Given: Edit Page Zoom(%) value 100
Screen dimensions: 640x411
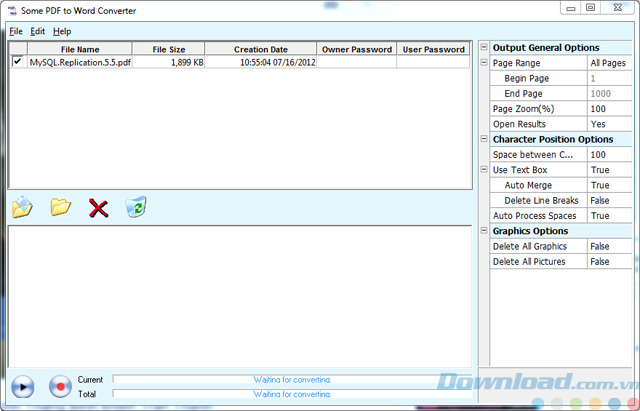Looking at the screenshot, I should tap(610, 109).
